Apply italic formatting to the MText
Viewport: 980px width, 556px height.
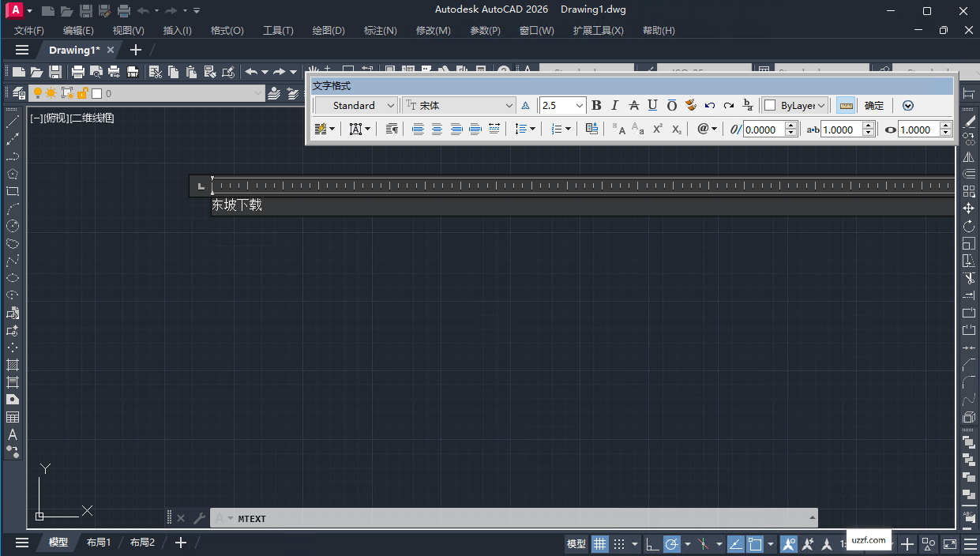click(x=614, y=105)
